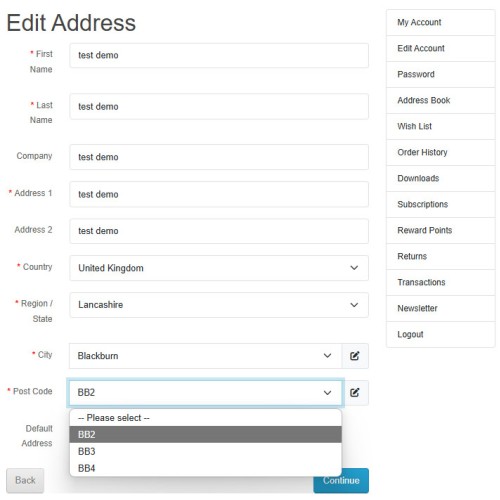The height and width of the screenshot is (500, 500).
Task: Select the highlighted BB2 option
Action: click(x=205, y=435)
